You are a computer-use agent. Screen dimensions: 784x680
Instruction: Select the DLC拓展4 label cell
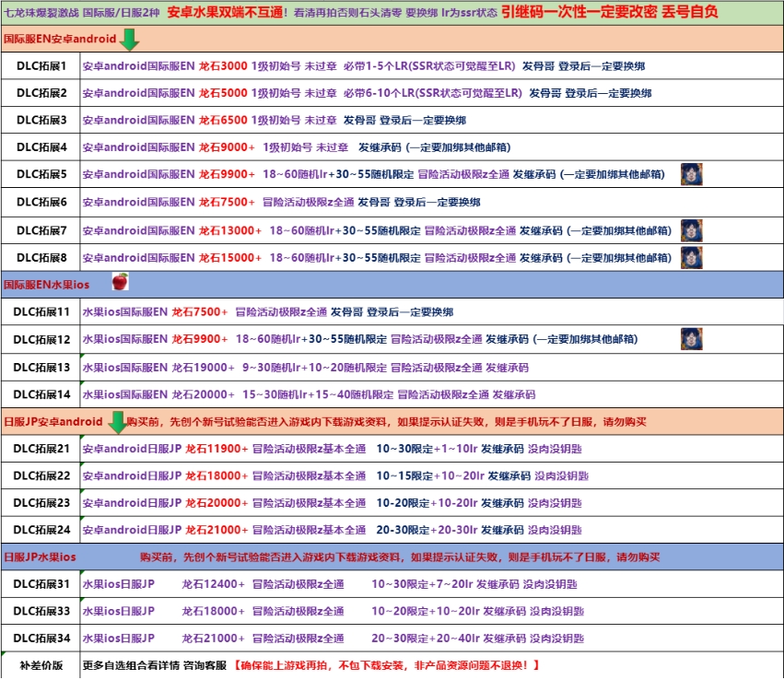click(41, 147)
